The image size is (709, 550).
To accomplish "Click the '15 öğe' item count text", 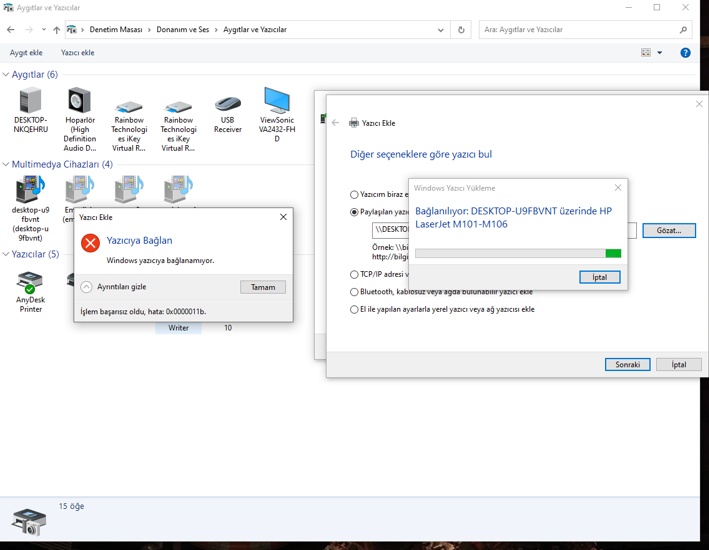I will (71, 506).
